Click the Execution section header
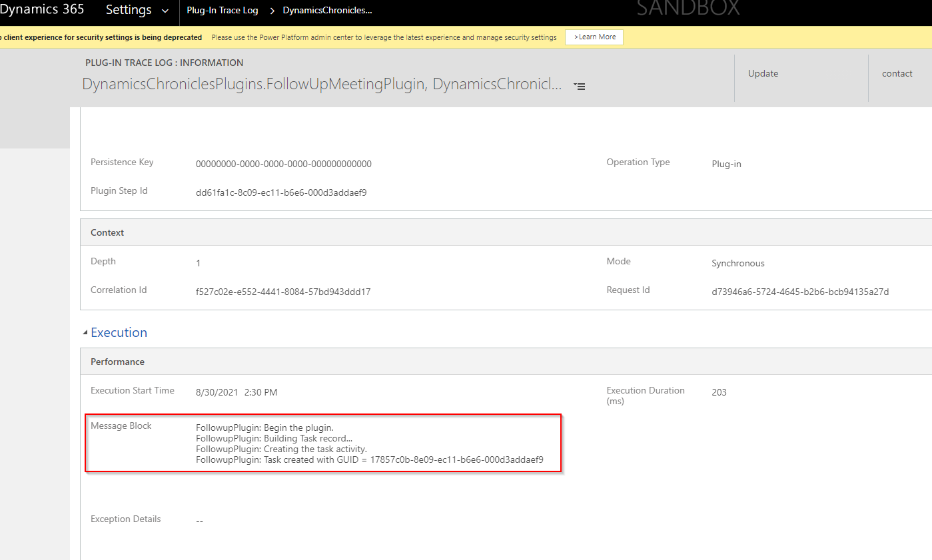The height and width of the screenshot is (560, 932). tap(119, 332)
